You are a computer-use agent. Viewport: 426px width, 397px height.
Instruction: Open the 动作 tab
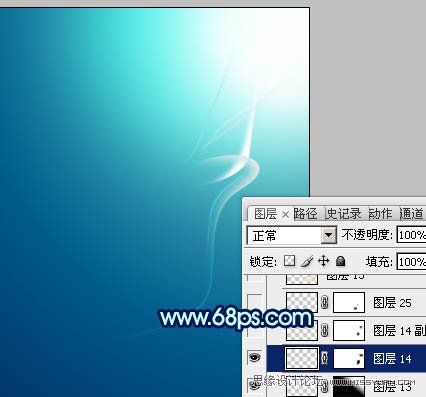(x=380, y=214)
